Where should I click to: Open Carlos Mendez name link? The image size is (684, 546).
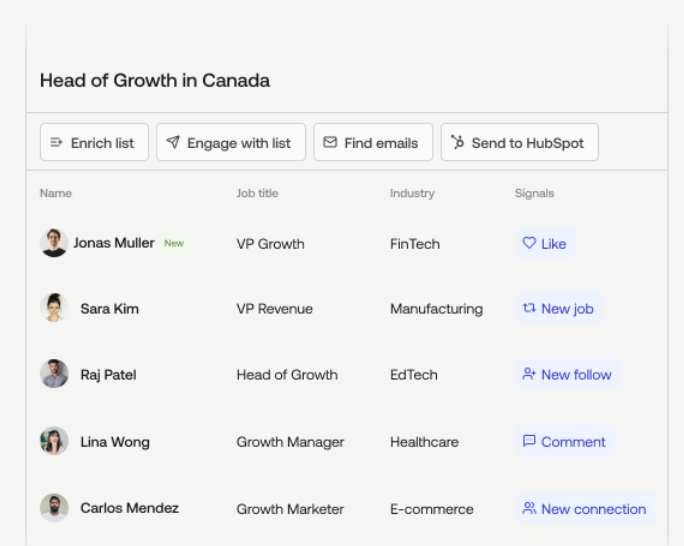pos(130,508)
